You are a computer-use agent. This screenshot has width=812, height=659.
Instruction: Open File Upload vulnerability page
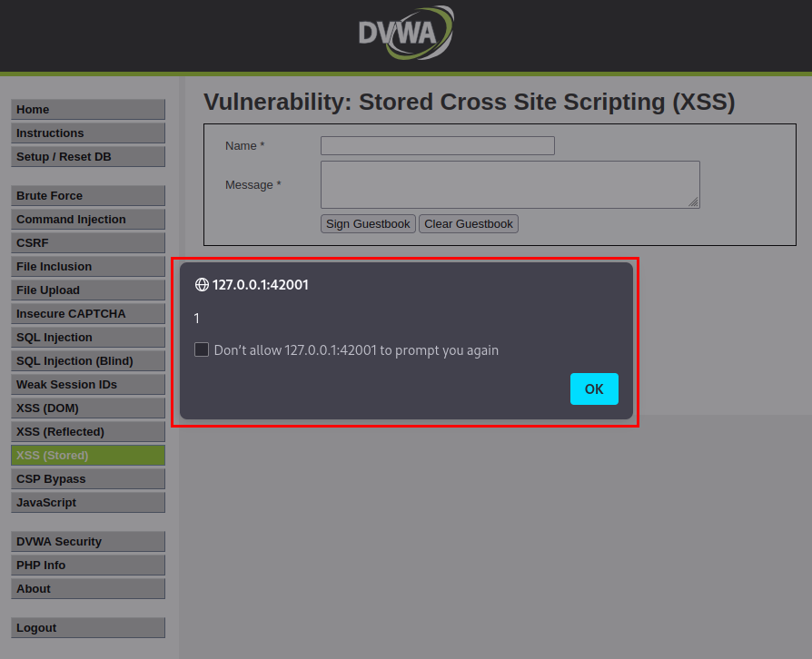coord(88,290)
